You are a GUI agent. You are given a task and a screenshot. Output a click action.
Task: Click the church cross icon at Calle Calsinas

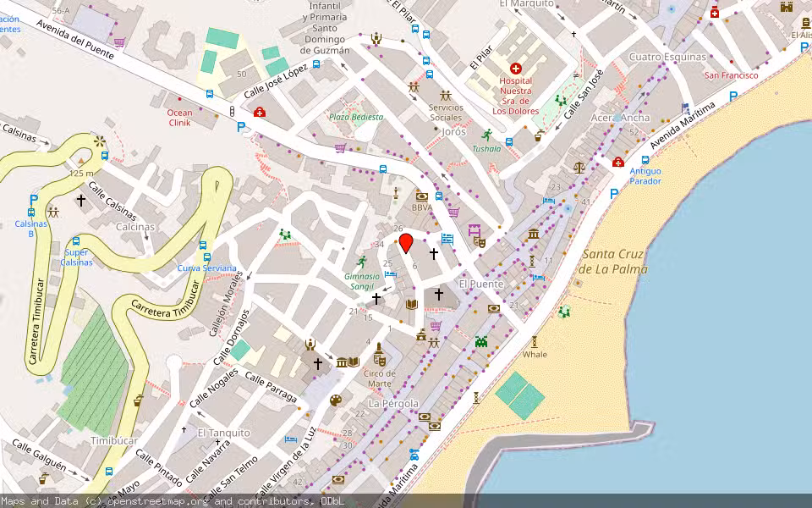(x=80, y=201)
